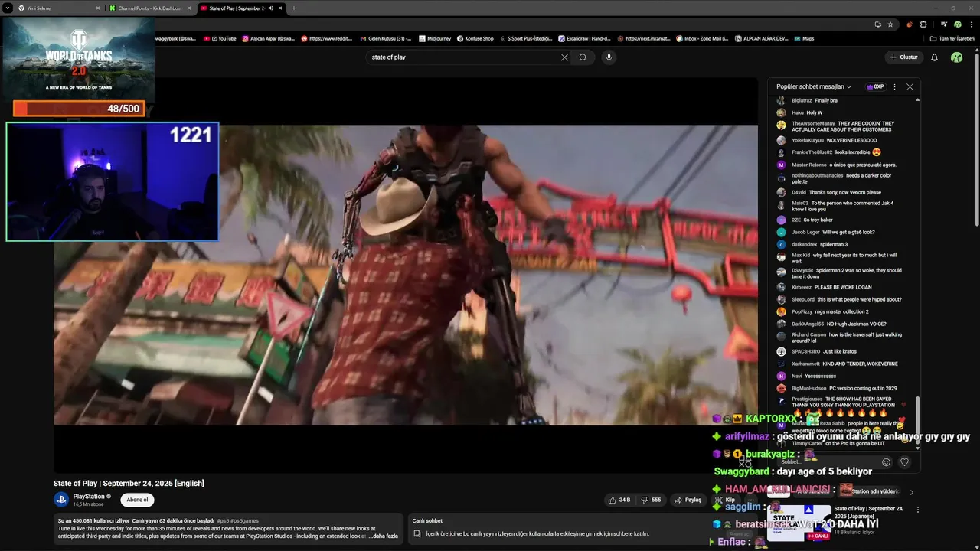This screenshot has width=980, height=551.
Task: Expand description with ...daha fazla
Action: [x=384, y=536]
